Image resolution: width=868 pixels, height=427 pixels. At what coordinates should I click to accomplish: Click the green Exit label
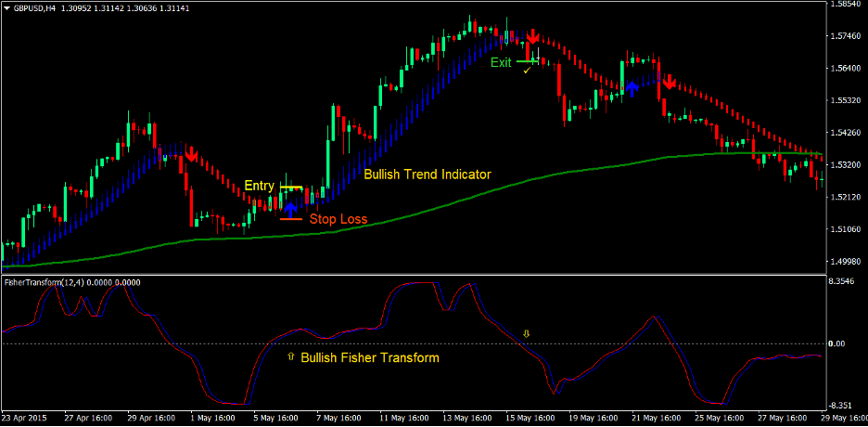[501, 63]
